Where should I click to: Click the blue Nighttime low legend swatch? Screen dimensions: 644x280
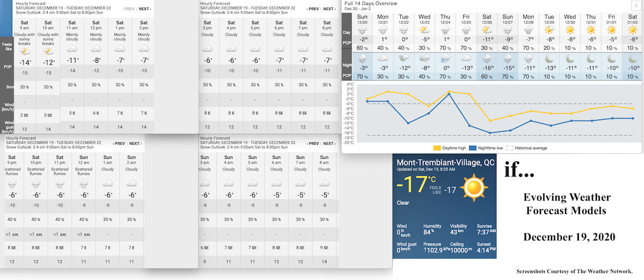[472, 148]
